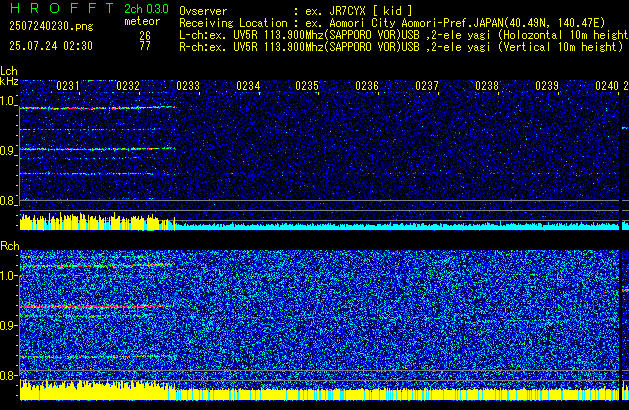Screen dimensions: 629x410
Task: Click meteor count value 26
Action: (x=145, y=36)
